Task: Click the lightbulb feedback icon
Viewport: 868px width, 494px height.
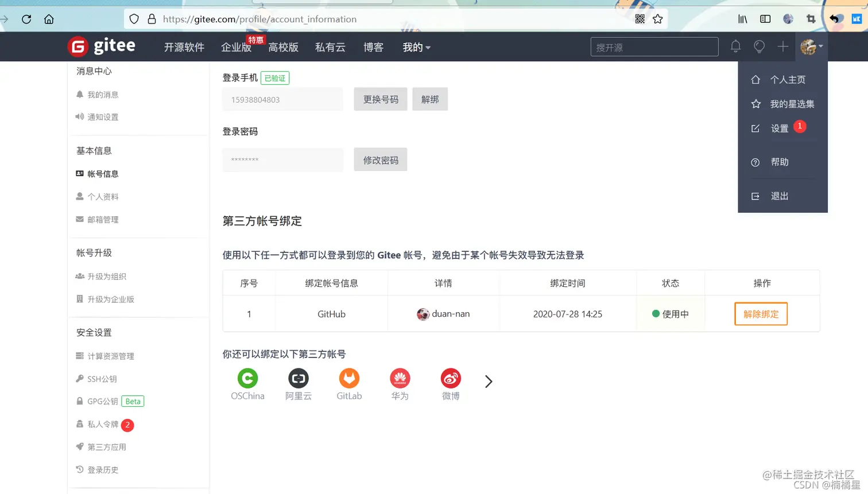Action: pyautogui.click(x=759, y=46)
